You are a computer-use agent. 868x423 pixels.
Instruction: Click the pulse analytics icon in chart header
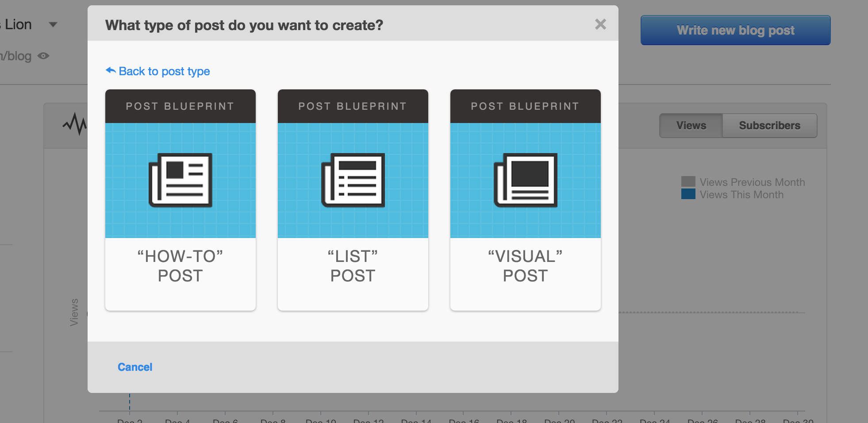coord(75,124)
